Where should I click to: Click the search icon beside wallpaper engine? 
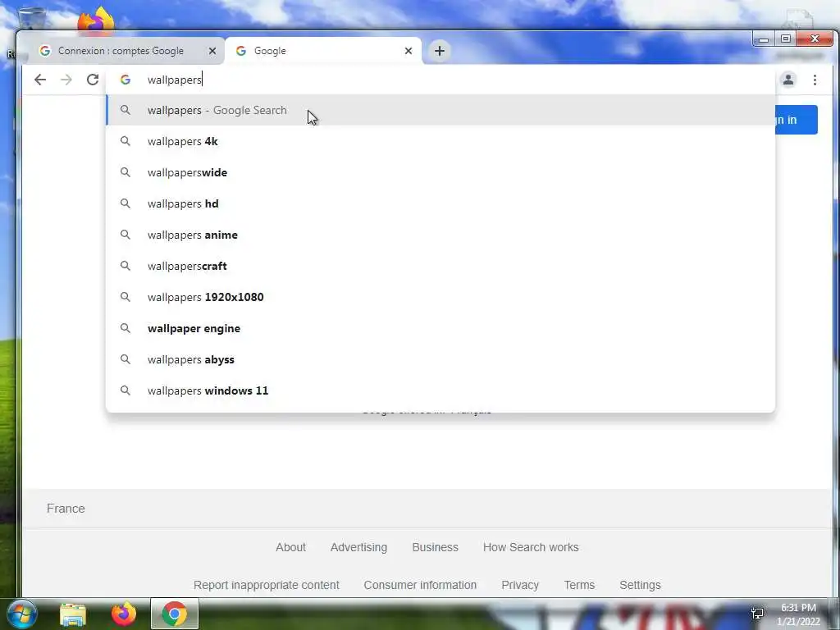tap(126, 328)
